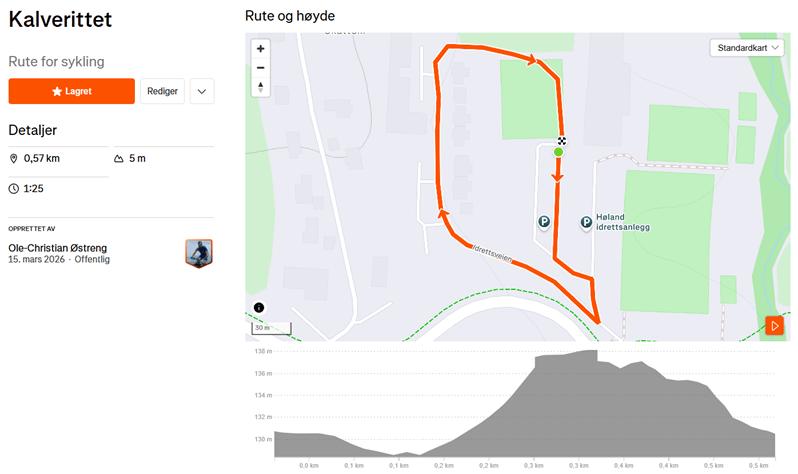Reset map bearing with compass arrow

click(261, 86)
